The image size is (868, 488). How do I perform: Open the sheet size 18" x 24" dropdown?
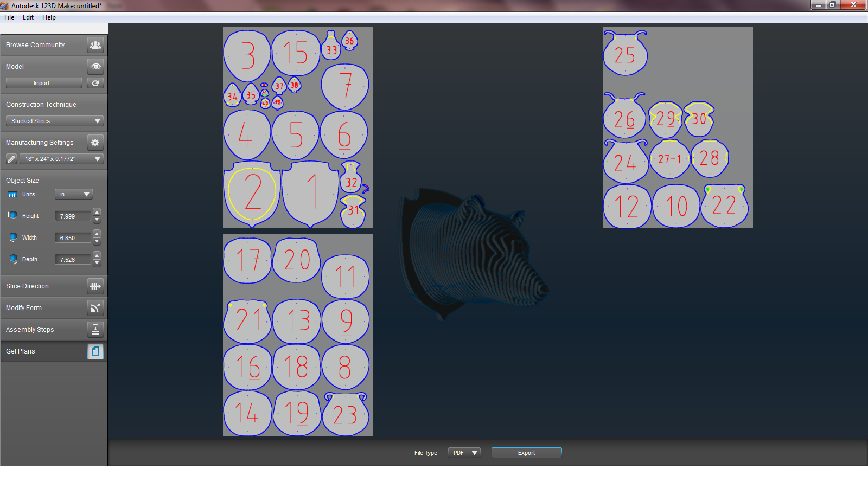(x=61, y=159)
